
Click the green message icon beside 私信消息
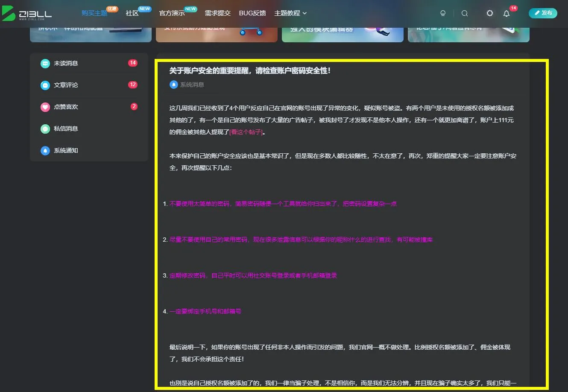pos(45,129)
